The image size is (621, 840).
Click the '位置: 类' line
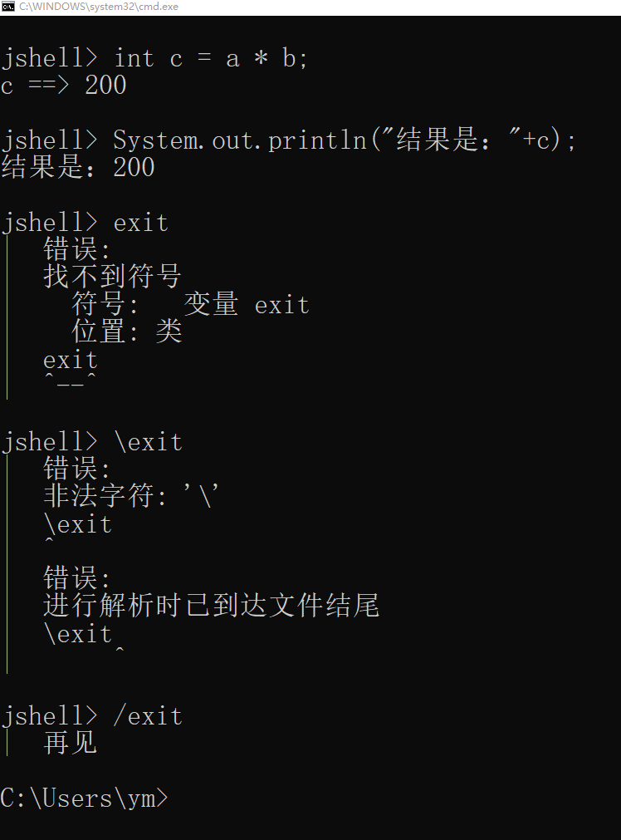(127, 332)
